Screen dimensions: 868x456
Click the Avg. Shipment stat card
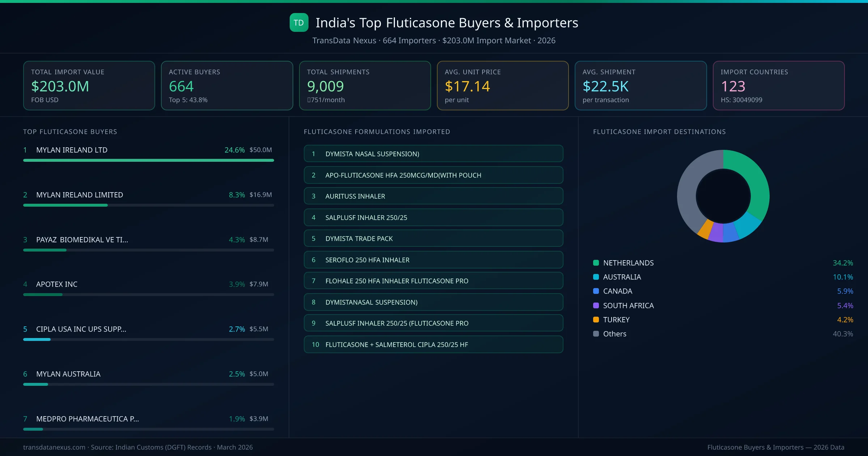click(641, 85)
